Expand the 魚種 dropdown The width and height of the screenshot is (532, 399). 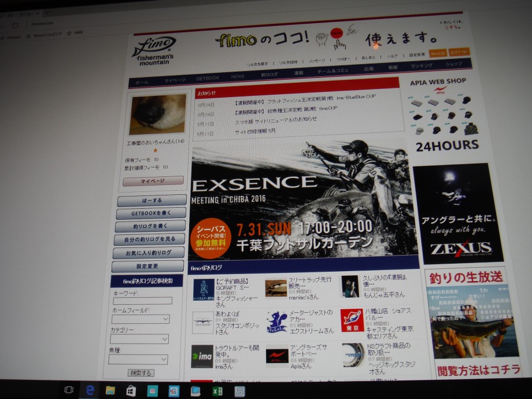(x=138, y=360)
